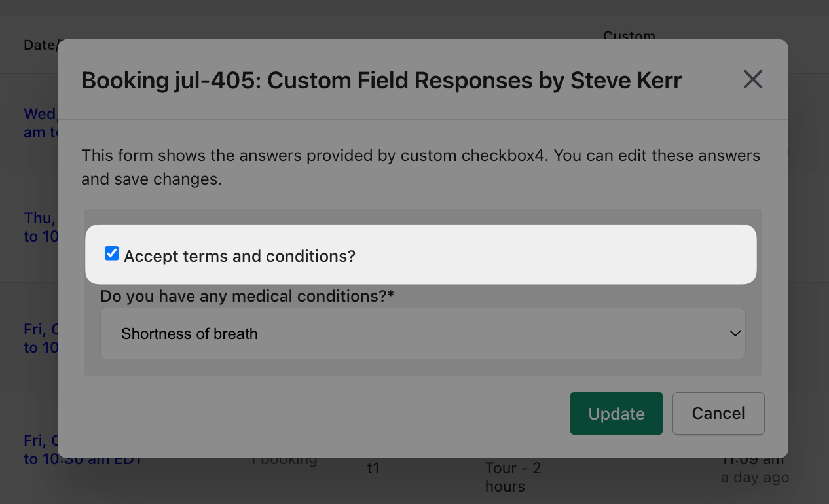Viewport: 829px width, 504px height.
Task: Select the Date column header
Action: pyautogui.click(x=41, y=45)
